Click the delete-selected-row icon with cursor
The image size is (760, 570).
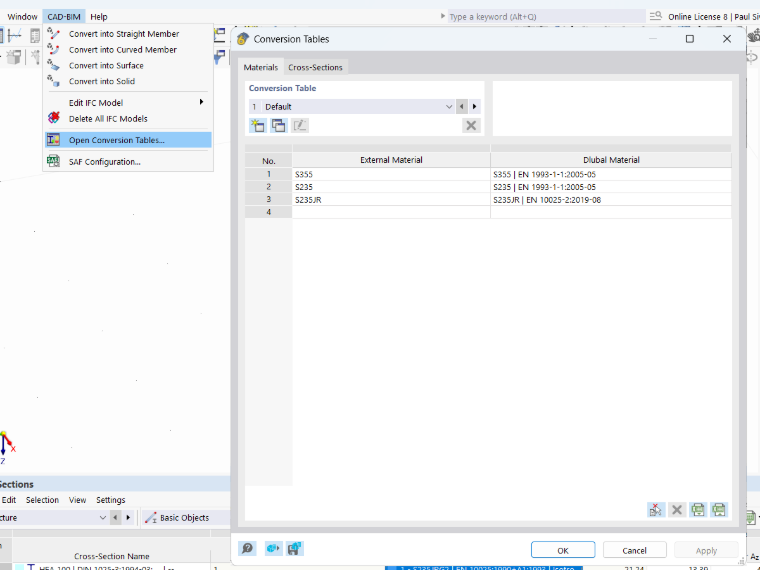pos(656,509)
